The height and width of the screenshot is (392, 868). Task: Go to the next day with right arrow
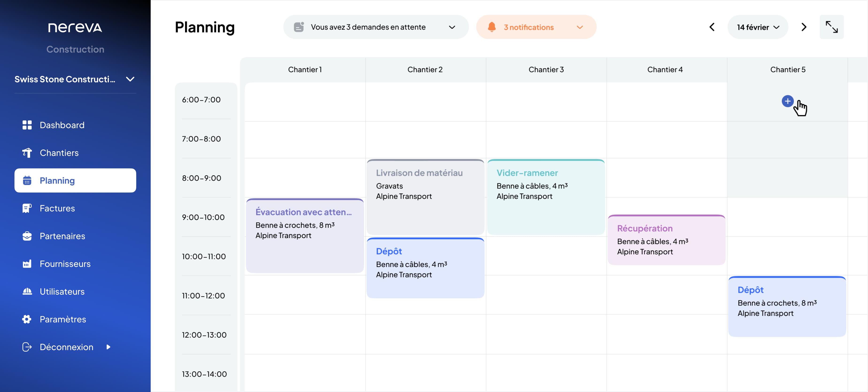coord(804,27)
